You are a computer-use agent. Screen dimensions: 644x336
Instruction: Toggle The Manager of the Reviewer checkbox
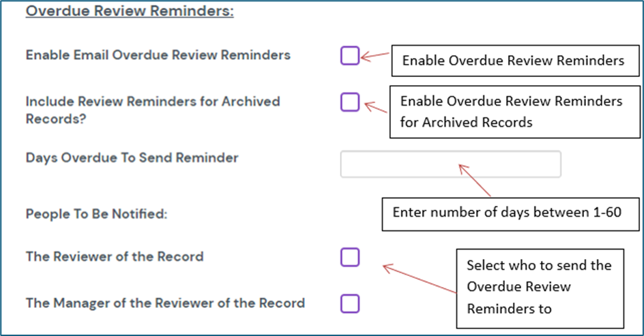tap(349, 303)
